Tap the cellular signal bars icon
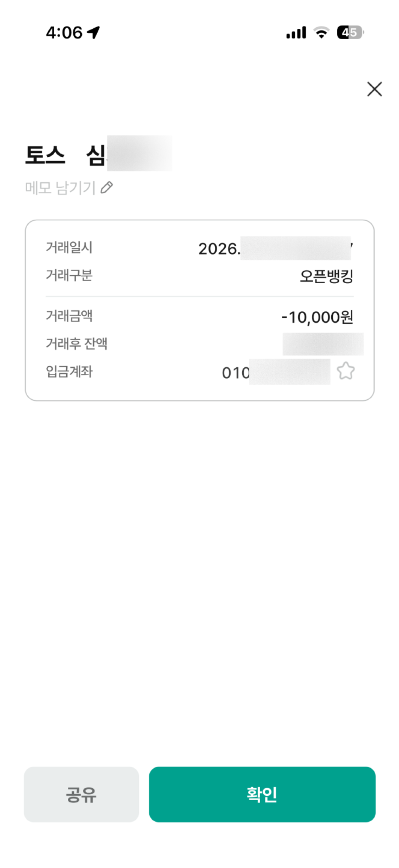Screen dimensions: 399x868 [296, 33]
